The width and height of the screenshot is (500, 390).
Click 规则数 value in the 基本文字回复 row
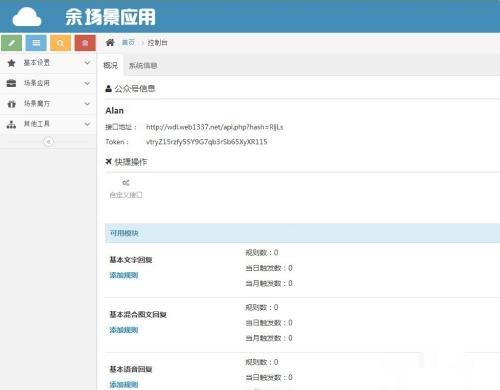pos(262,253)
